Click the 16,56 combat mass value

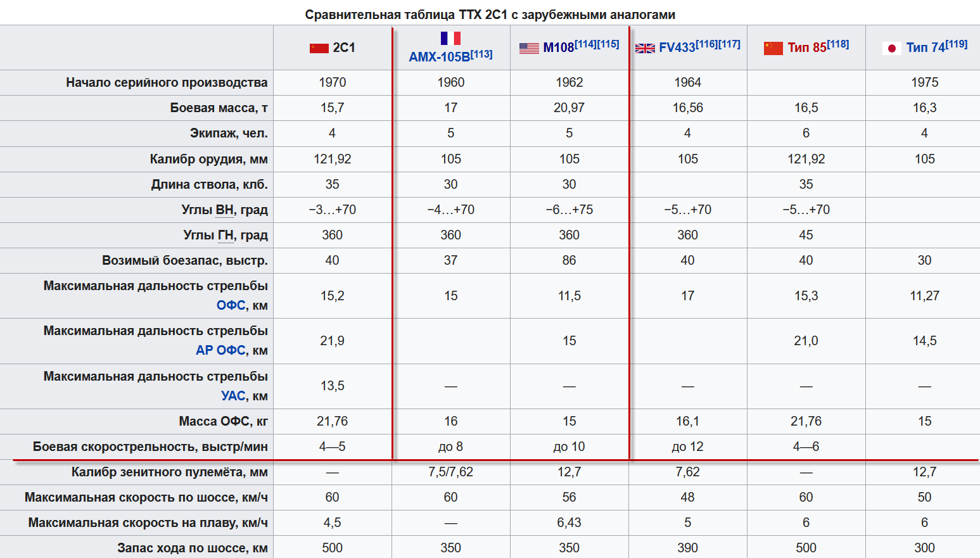(x=688, y=108)
